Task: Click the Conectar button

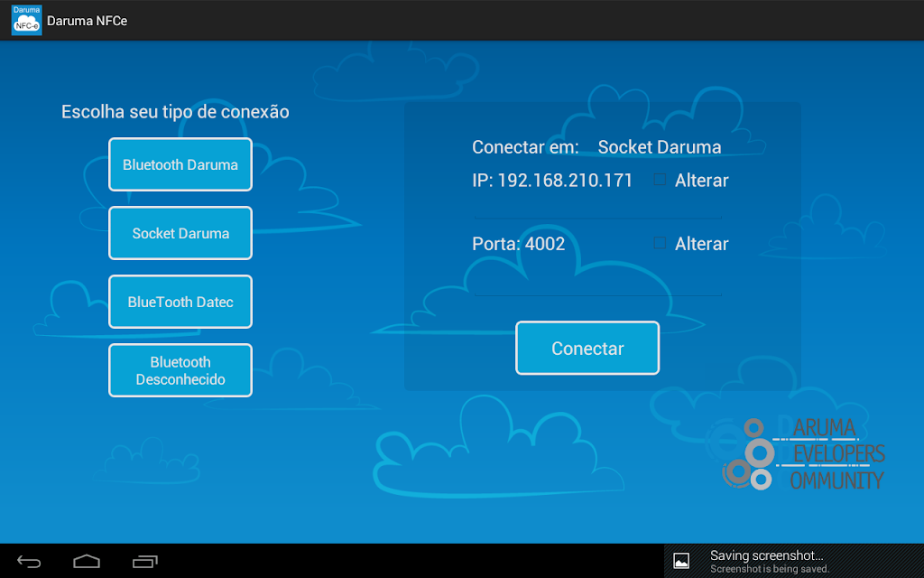Action: click(587, 348)
